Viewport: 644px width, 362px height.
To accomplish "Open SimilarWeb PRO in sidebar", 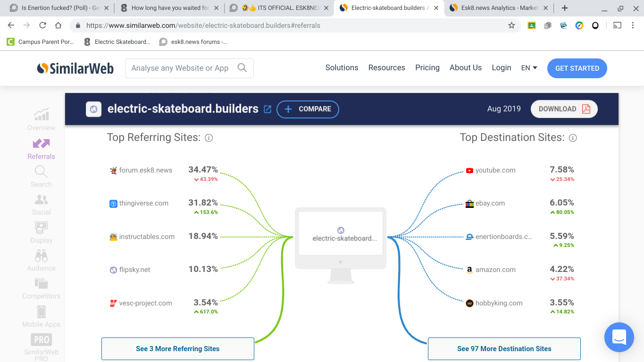I will tap(42, 347).
